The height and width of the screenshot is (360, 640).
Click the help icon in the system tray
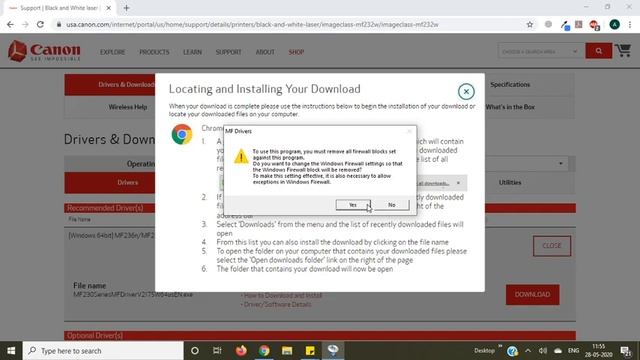512,351
